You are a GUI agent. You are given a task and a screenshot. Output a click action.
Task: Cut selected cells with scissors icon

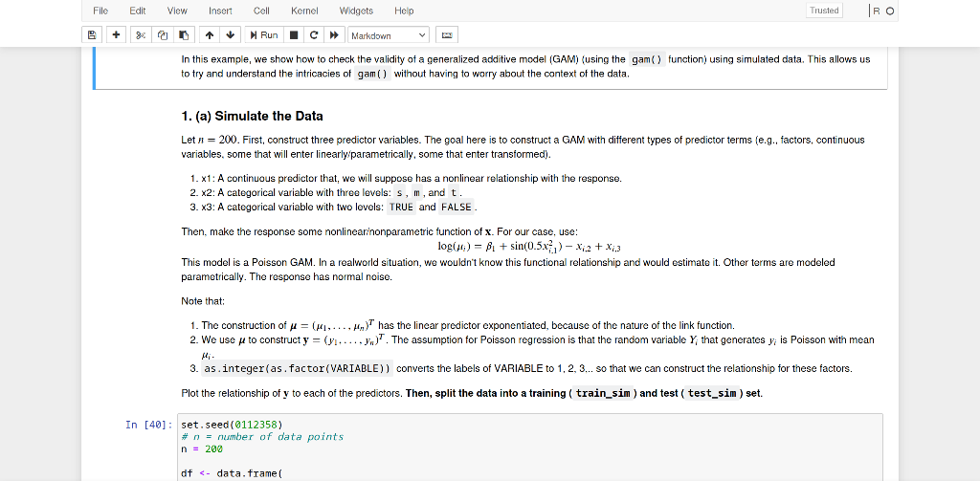(141, 35)
